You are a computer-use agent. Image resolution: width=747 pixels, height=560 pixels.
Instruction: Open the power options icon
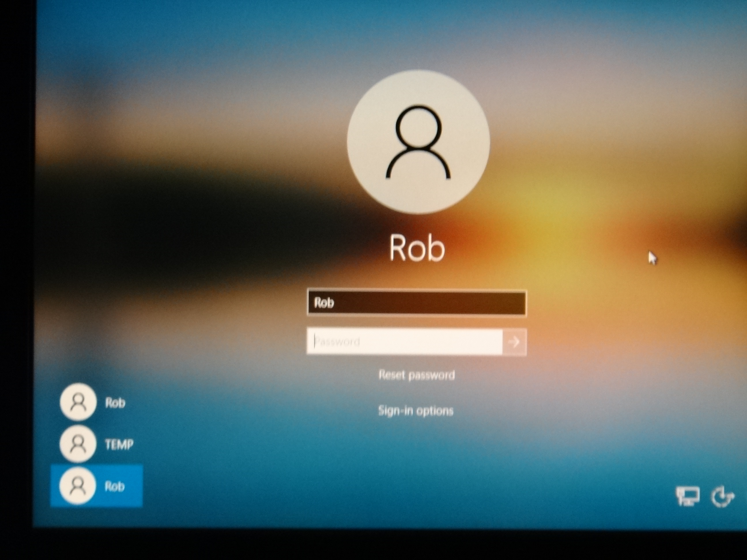tap(723, 497)
